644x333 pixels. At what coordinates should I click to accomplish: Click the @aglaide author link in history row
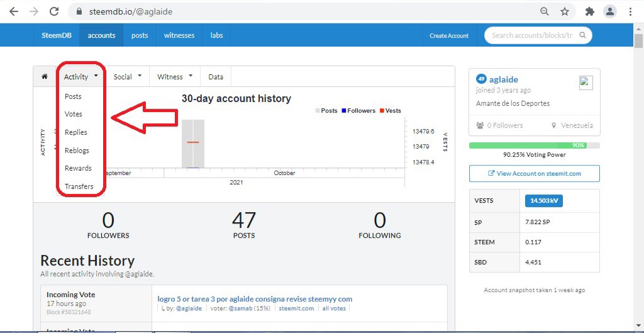pos(189,308)
